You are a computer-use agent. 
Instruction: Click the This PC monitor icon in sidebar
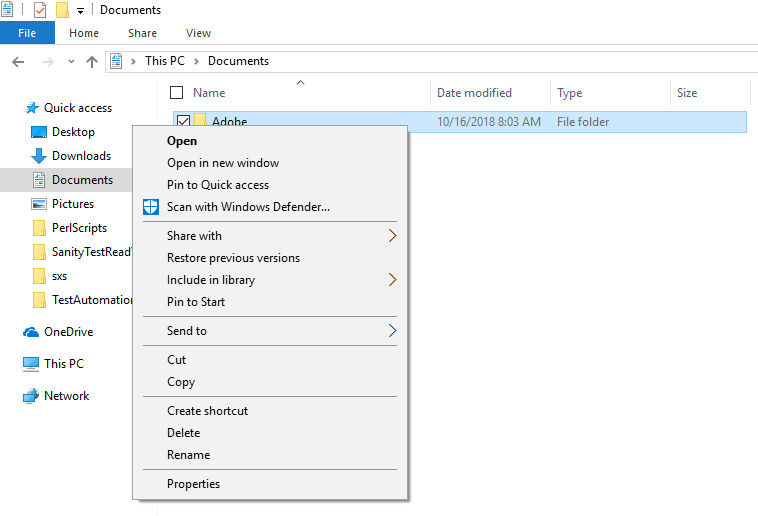31,364
